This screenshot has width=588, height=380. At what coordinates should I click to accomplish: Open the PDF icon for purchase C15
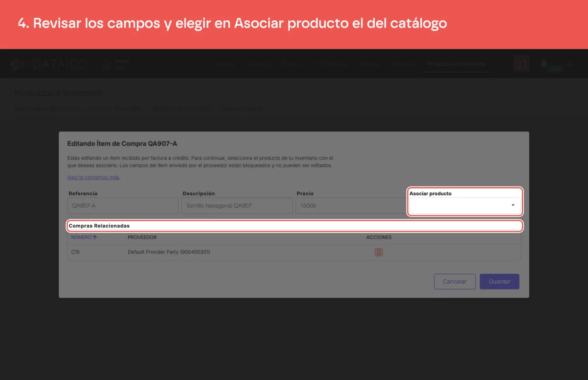click(x=379, y=252)
